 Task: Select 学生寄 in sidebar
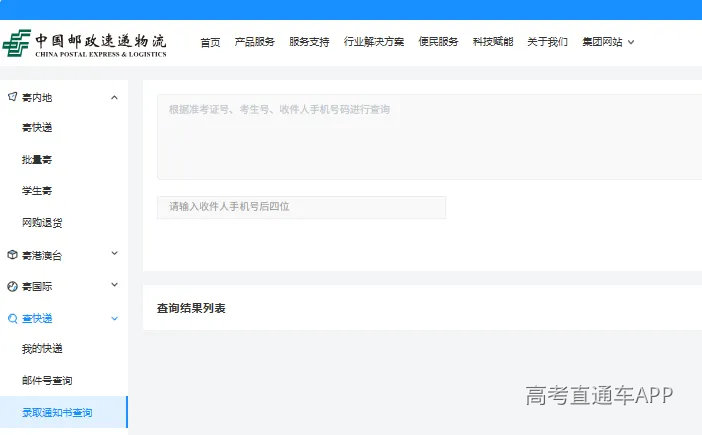click(x=37, y=191)
